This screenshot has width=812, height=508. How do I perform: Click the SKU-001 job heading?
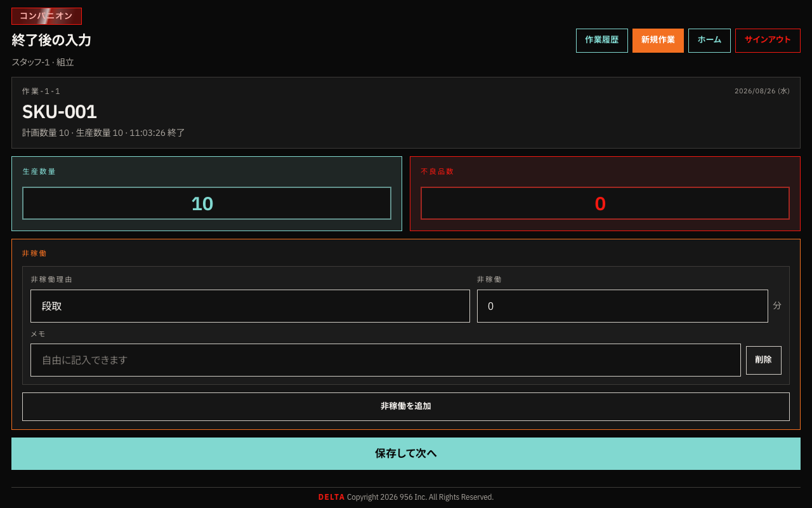click(60, 112)
